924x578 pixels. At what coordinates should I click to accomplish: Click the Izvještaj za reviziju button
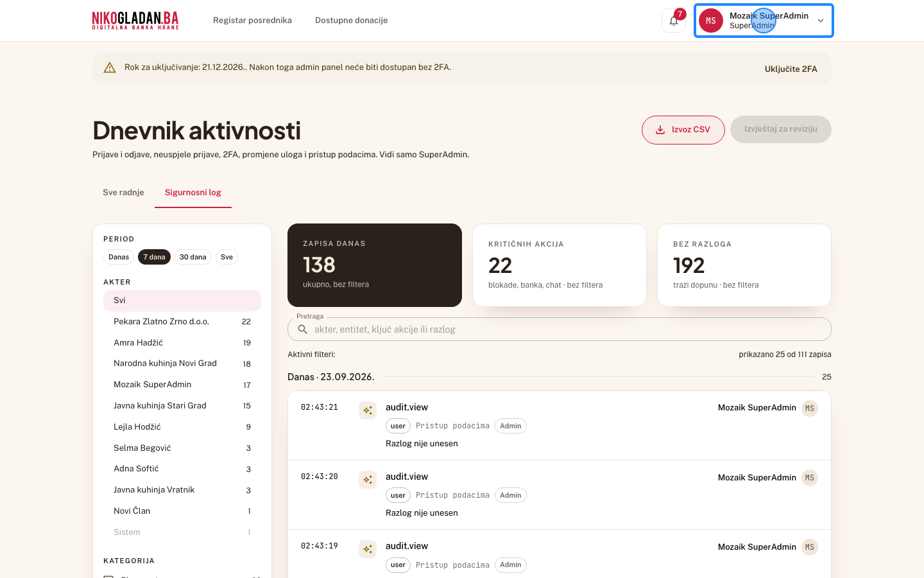[781, 129]
